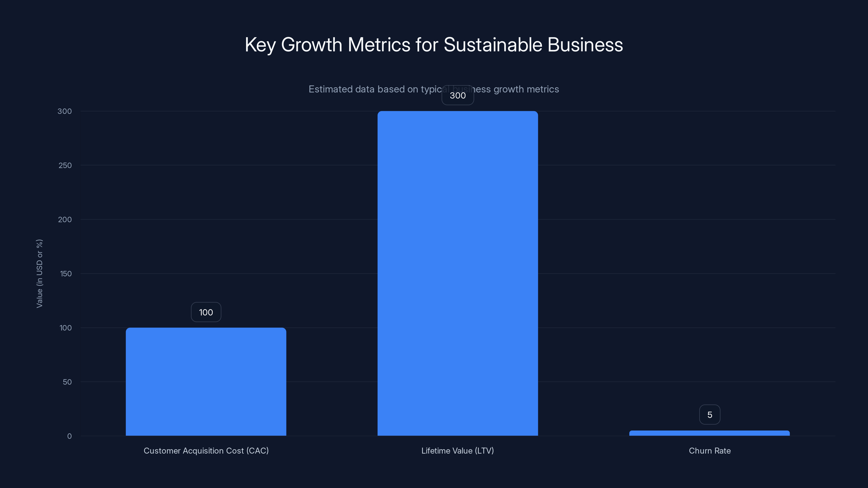This screenshot has height=488, width=868.
Task: Click the 50 tick on the y-axis
Action: pyautogui.click(x=68, y=382)
